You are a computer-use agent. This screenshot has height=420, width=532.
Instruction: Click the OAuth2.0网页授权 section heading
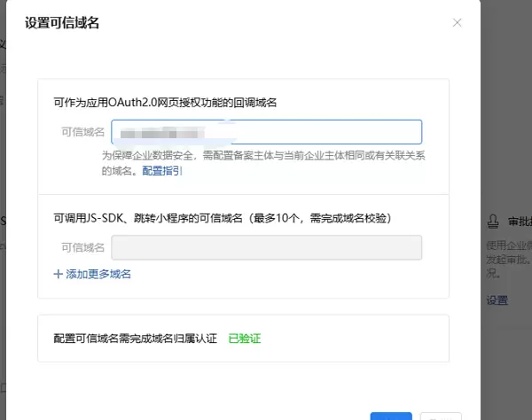point(165,103)
